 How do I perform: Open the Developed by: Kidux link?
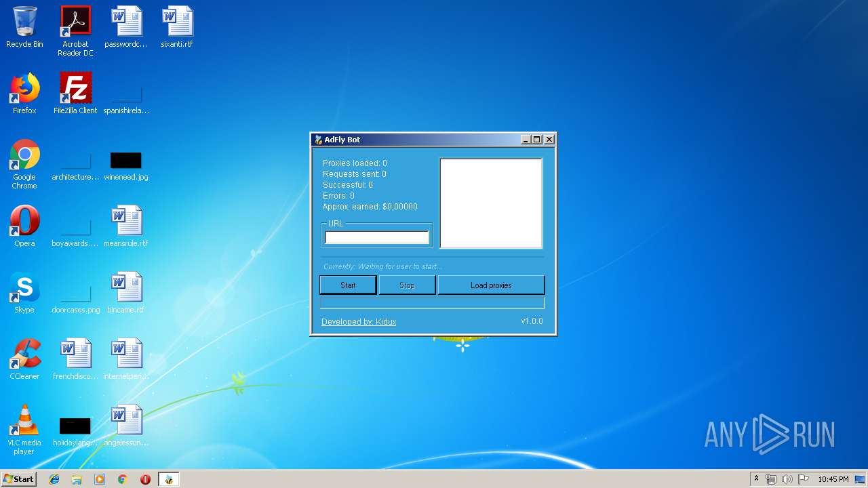coord(359,322)
